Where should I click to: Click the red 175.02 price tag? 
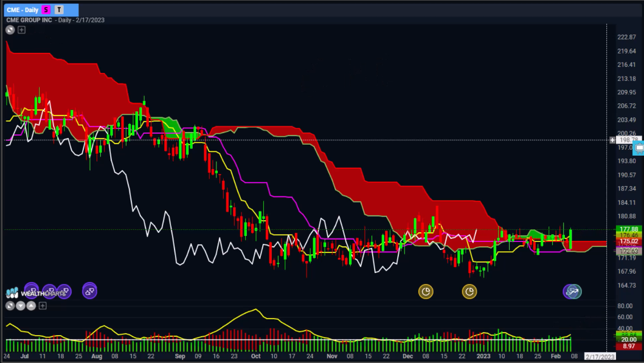point(629,241)
